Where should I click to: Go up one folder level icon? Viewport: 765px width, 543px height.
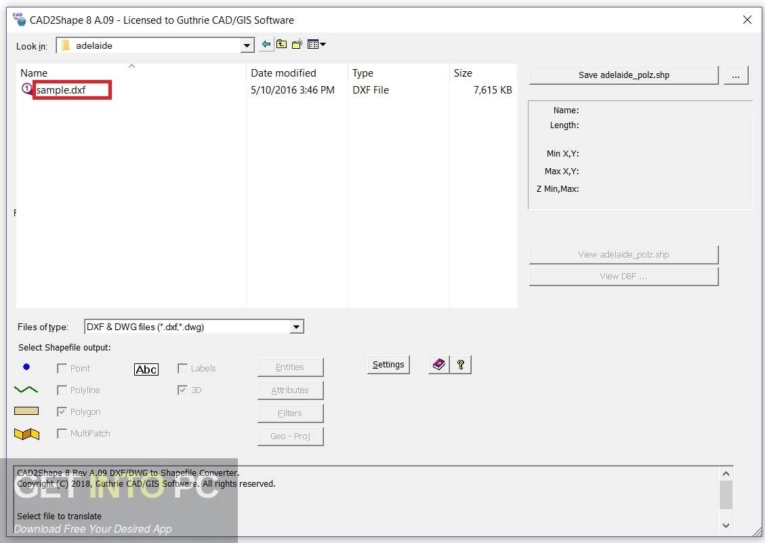coord(282,44)
